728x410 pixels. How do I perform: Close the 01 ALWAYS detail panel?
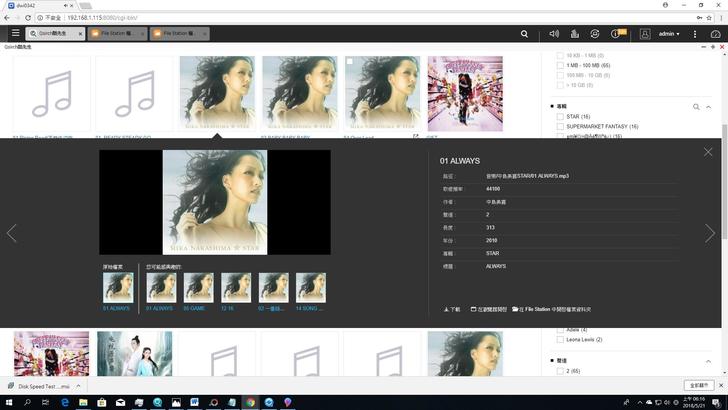pos(708,152)
